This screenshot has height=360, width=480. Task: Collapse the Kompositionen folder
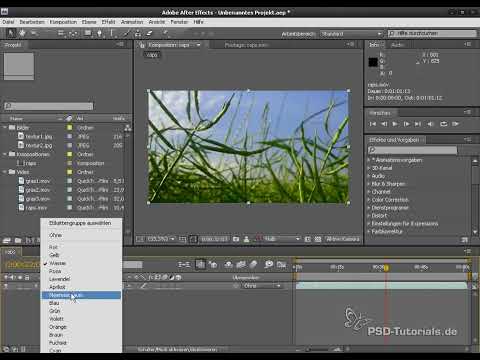pos(5,154)
